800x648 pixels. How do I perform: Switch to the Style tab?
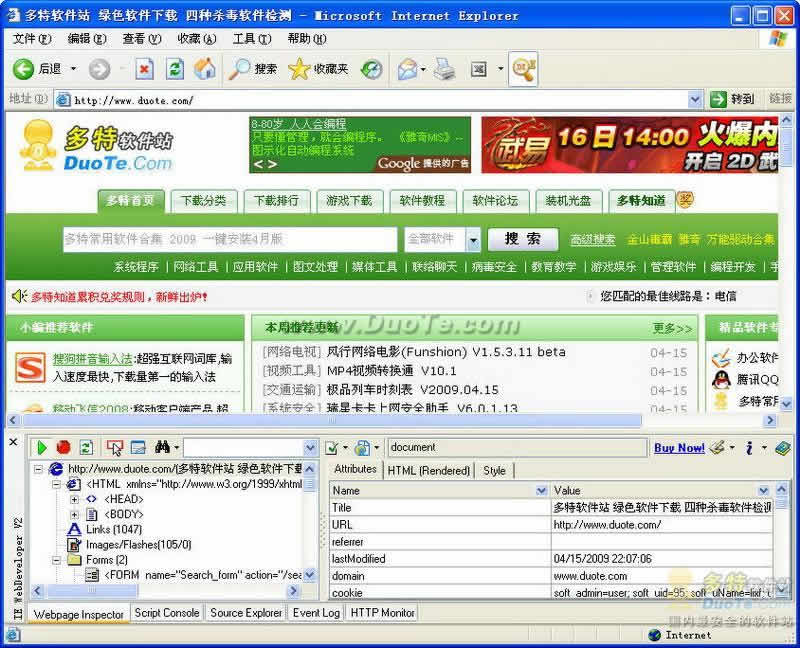click(x=494, y=470)
